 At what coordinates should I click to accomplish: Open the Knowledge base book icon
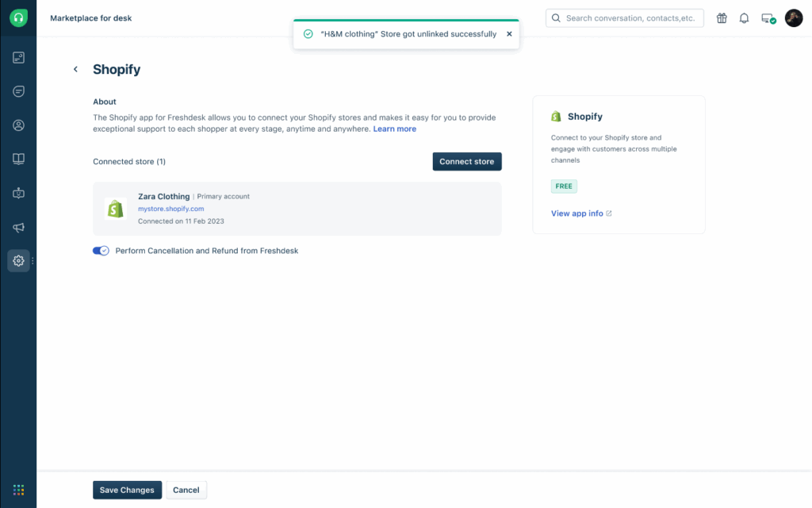18,159
